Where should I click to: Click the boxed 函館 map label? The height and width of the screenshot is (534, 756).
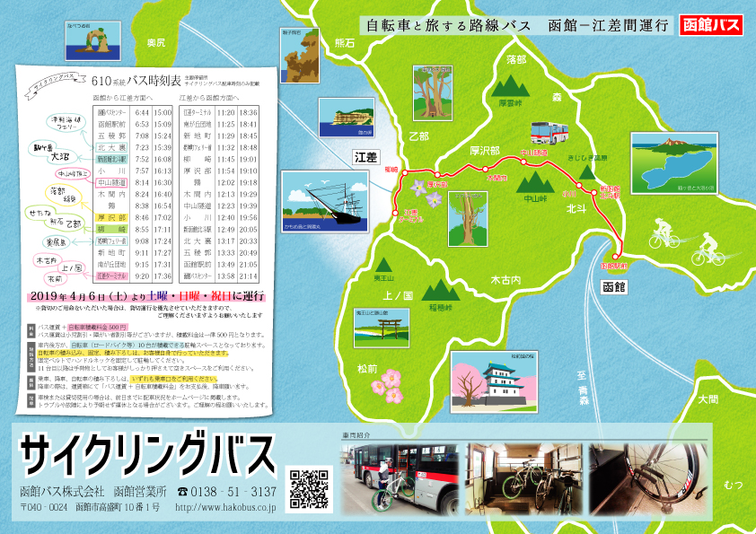click(614, 287)
